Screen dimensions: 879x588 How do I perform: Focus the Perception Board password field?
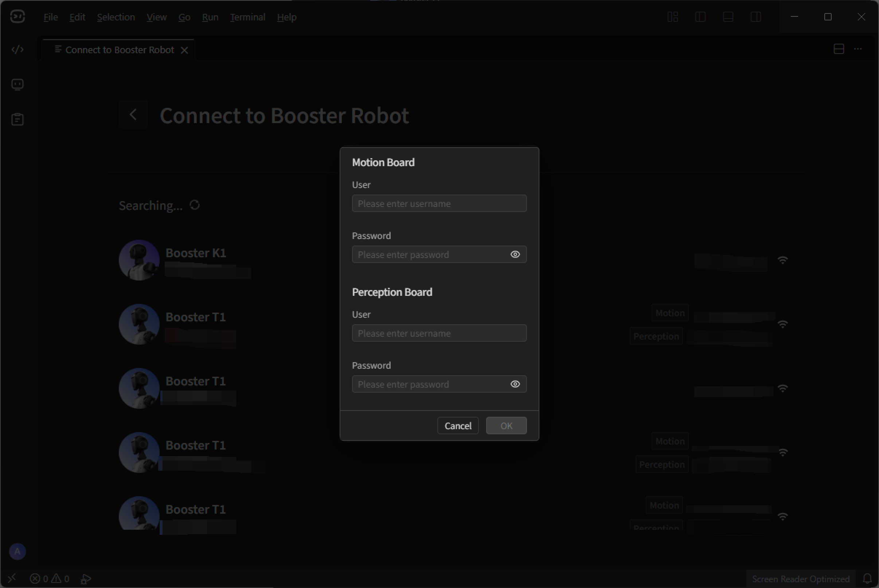pyautogui.click(x=439, y=384)
